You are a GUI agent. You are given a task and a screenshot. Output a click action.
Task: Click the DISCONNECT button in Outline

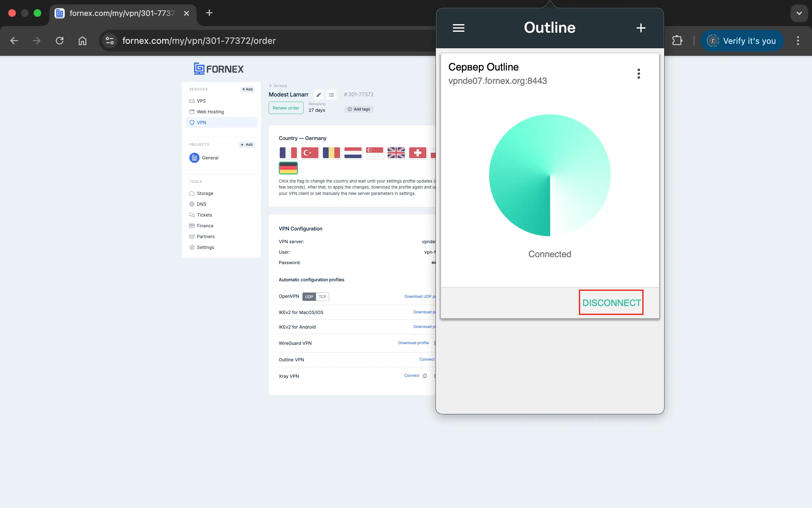(x=611, y=302)
